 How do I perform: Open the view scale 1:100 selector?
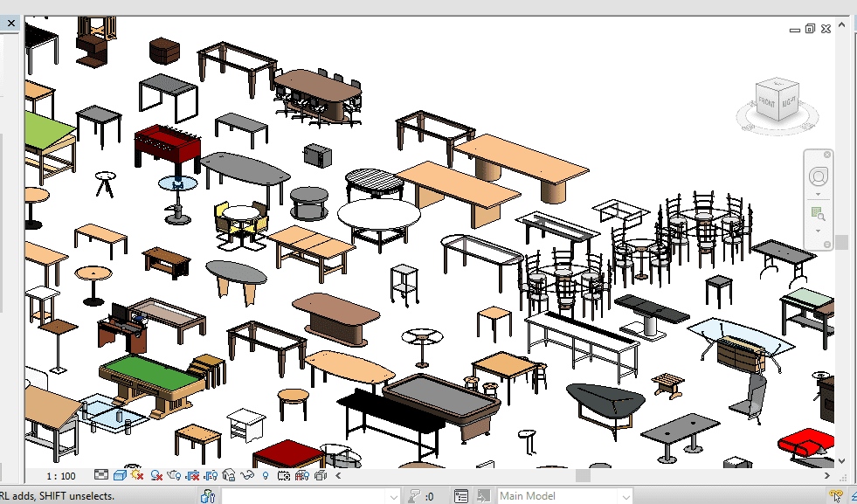tap(60, 476)
